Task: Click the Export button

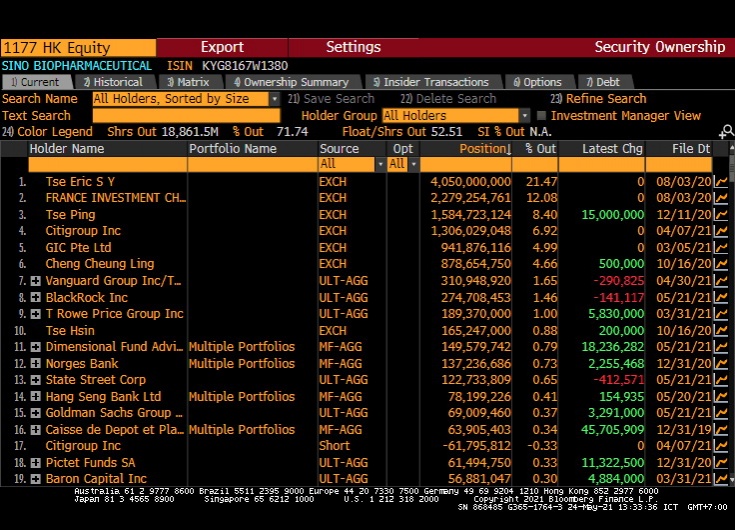Action: 222,47
